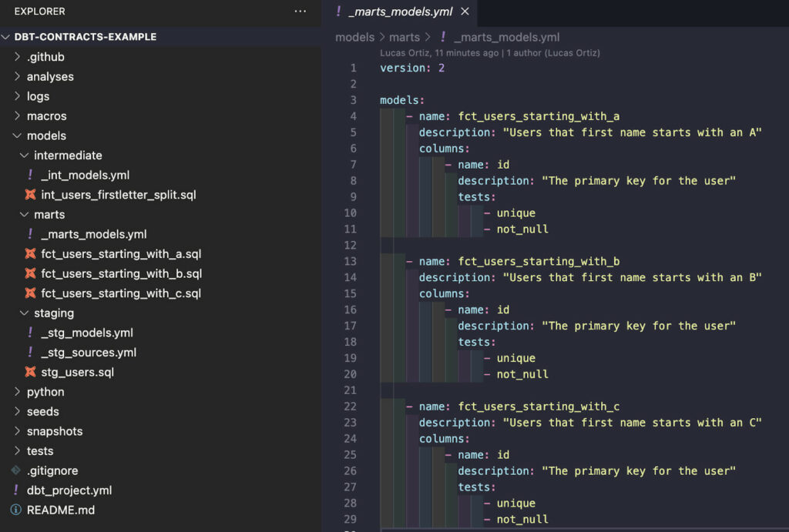Click the YAML icon on the editor tab
The height and width of the screenshot is (532, 789).
(338, 11)
